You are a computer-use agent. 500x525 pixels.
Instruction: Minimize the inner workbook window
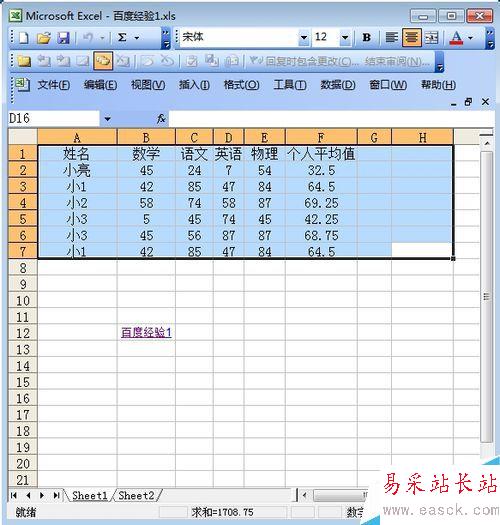(x=453, y=103)
